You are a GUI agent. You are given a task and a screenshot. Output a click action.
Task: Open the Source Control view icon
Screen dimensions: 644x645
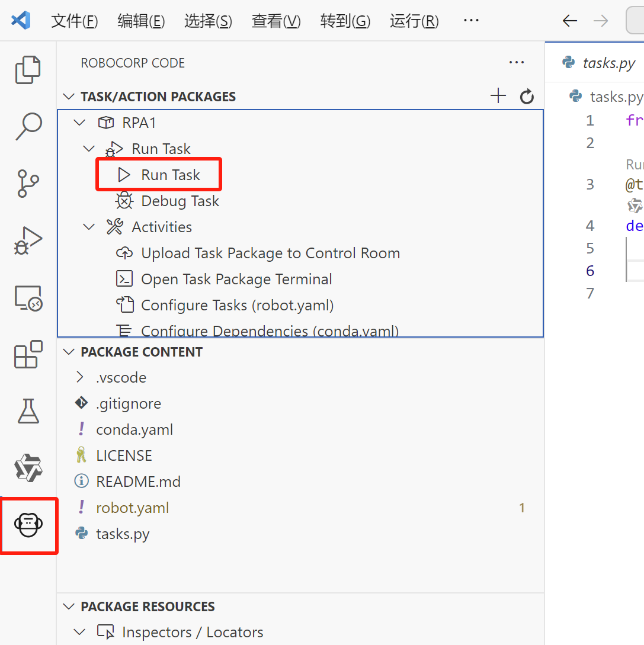pos(28,183)
